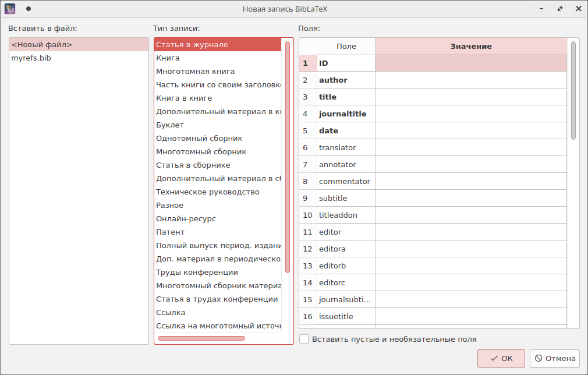This screenshot has width=588, height=375.
Task: Choose entry type Доп. материал в периодическом
Action: pos(218,259)
